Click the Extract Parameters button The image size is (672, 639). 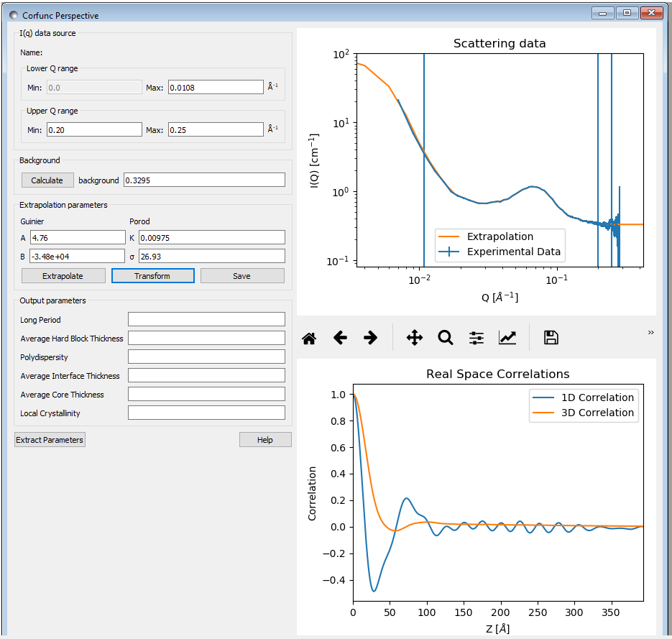pos(50,440)
